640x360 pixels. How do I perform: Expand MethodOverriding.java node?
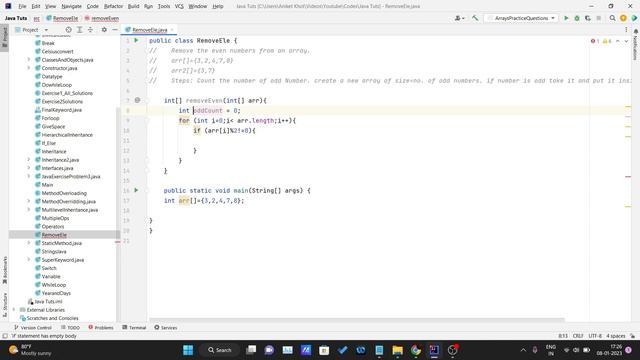29,201
